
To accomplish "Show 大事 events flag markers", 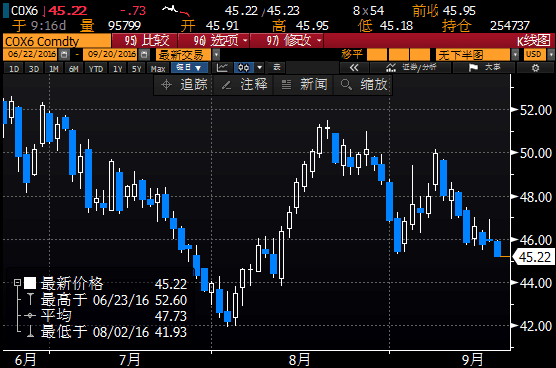I will pyautogui.click(x=484, y=68).
